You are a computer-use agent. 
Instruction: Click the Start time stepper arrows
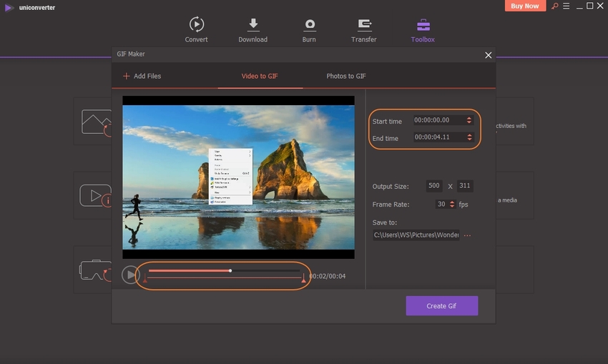point(469,121)
